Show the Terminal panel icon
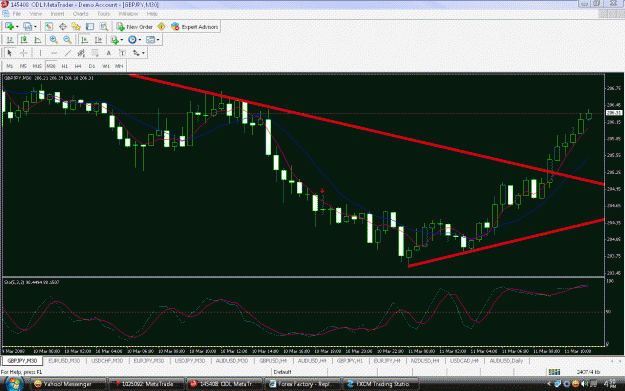Screen dimensions: 625x391 point(90,27)
